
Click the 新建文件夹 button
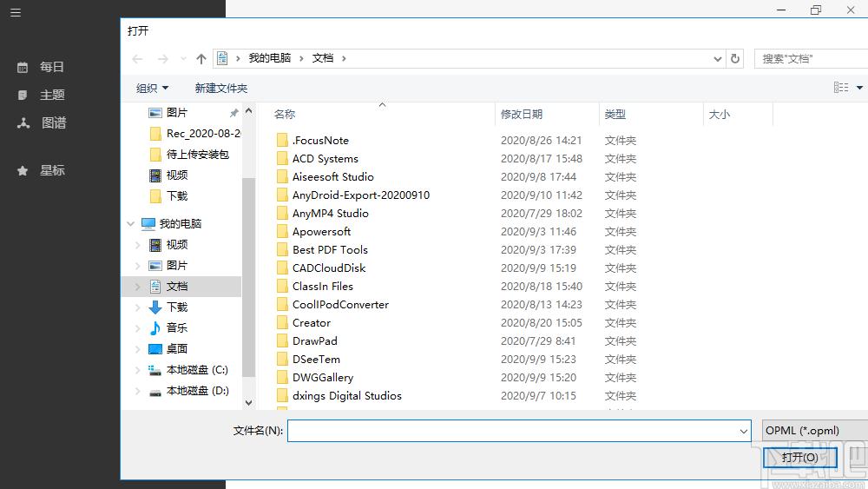coord(220,88)
